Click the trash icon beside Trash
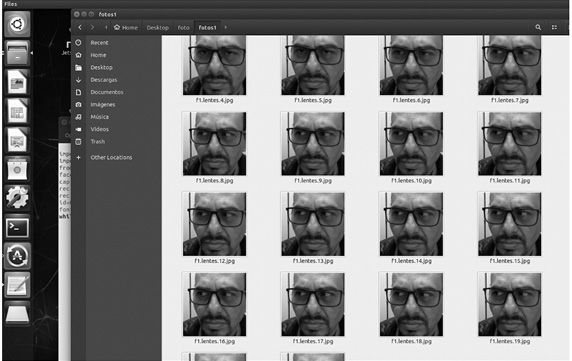Viewport: 572px width, 361px height. pos(78,141)
